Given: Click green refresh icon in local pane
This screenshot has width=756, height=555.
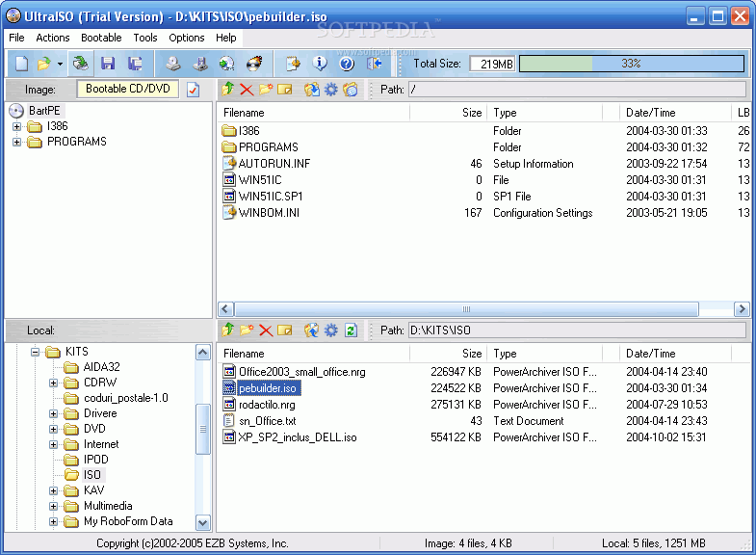Looking at the screenshot, I should pyautogui.click(x=351, y=330).
